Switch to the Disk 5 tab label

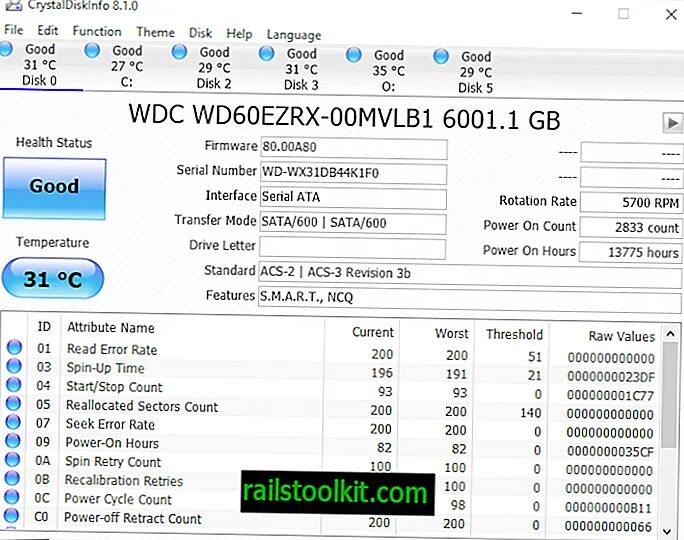[475, 88]
